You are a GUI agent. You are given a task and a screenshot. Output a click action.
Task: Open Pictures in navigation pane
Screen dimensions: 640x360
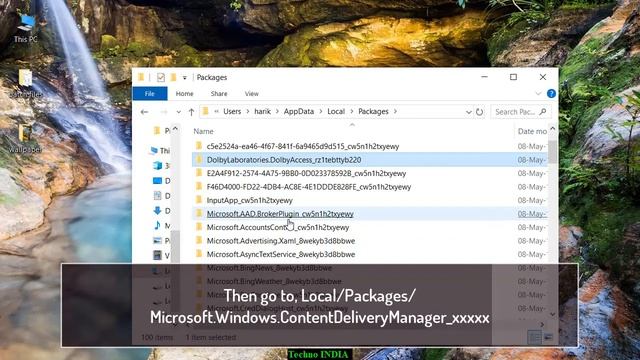(161, 240)
